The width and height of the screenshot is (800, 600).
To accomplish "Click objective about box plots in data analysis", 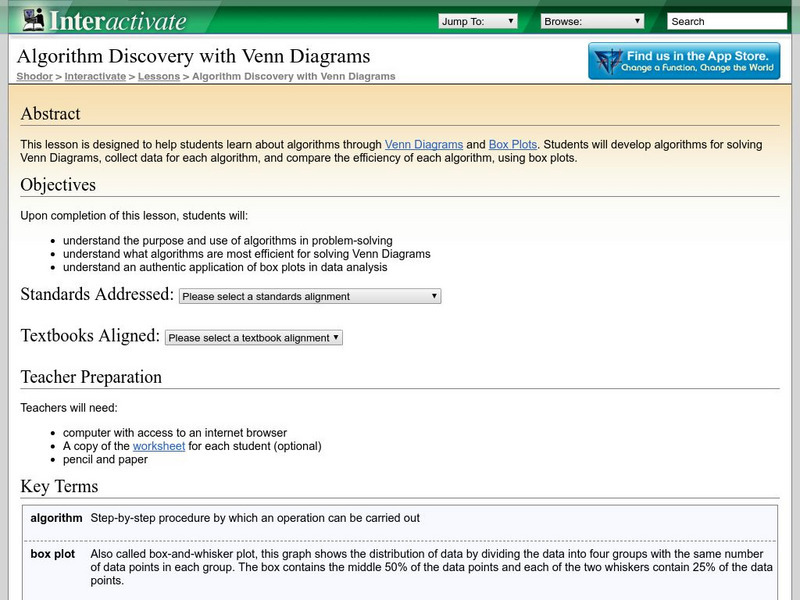I will [x=225, y=268].
